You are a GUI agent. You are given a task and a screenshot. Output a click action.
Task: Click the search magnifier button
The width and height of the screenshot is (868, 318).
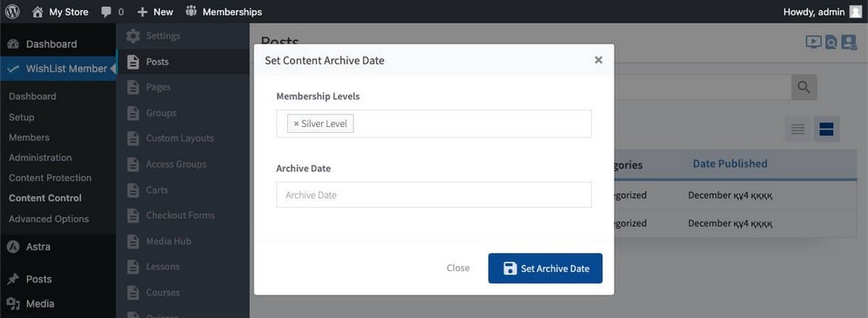804,87
